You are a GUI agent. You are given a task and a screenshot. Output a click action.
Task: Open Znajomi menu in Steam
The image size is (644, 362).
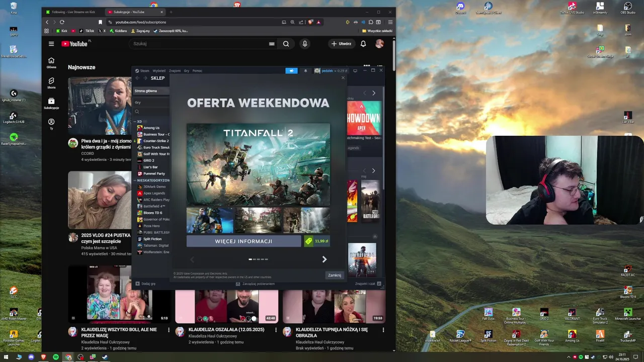pos(175,71)
